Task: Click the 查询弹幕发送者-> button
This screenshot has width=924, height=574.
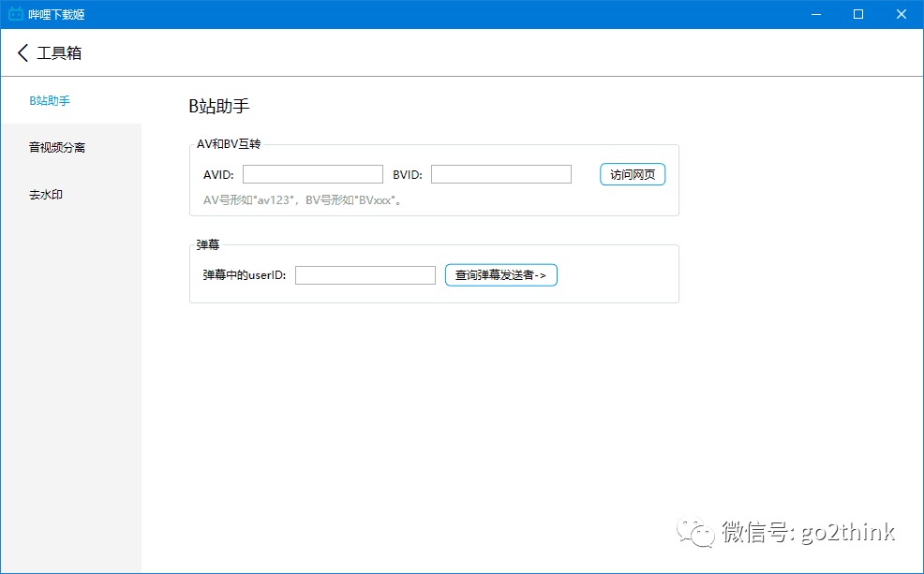Action: (x=501, y=275)
